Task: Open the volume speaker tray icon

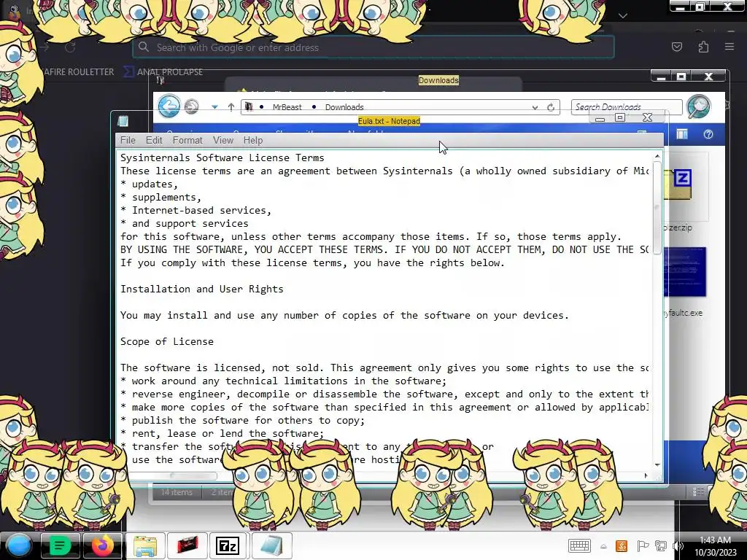Action: 678,545
